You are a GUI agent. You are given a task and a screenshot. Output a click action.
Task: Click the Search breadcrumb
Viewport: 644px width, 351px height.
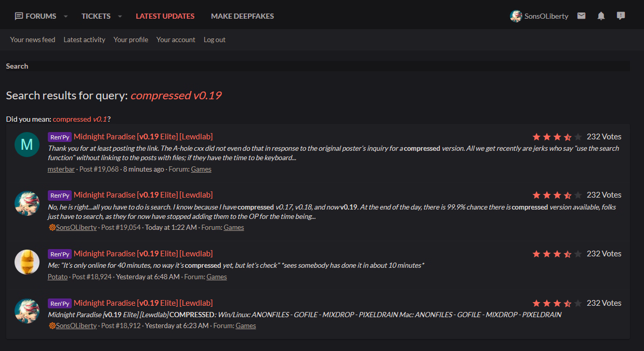[x=17, y=66]
